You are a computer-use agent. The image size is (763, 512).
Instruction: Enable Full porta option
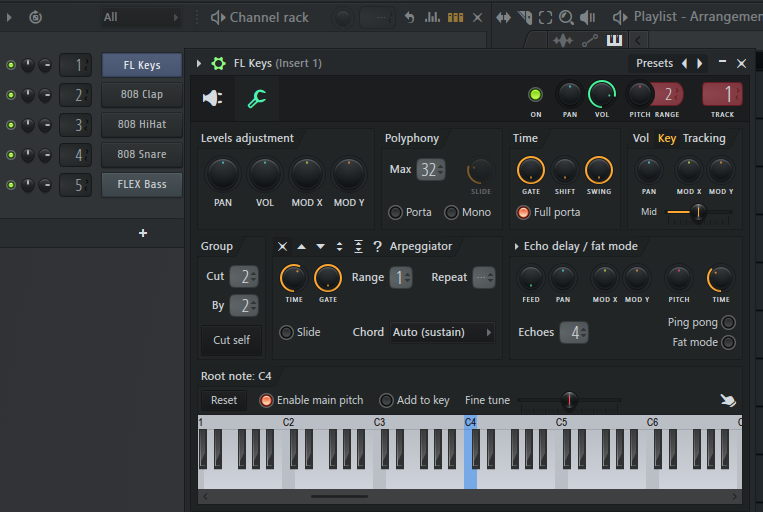point(523,212)
